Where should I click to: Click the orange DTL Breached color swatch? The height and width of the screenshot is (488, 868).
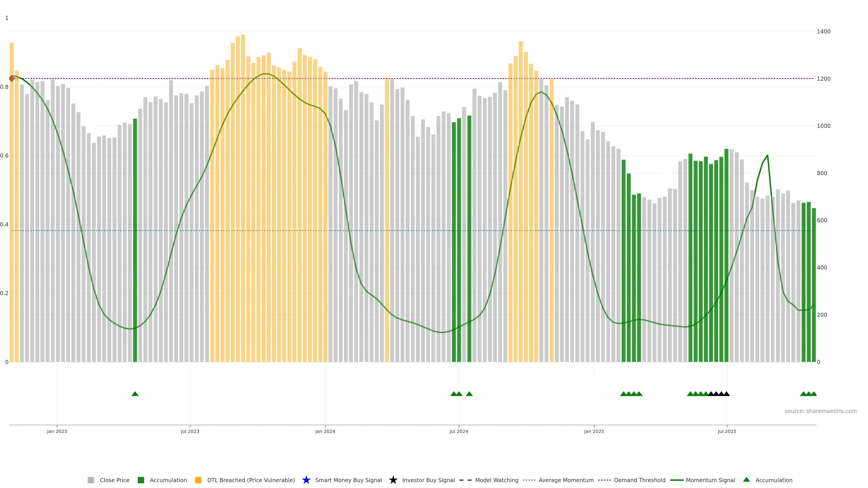click(198, 480)
